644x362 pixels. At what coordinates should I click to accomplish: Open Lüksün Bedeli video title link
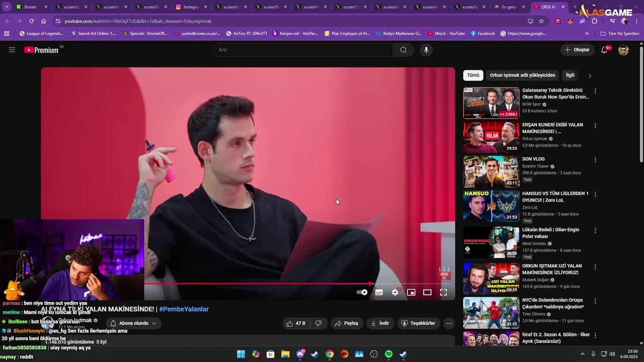550,233
